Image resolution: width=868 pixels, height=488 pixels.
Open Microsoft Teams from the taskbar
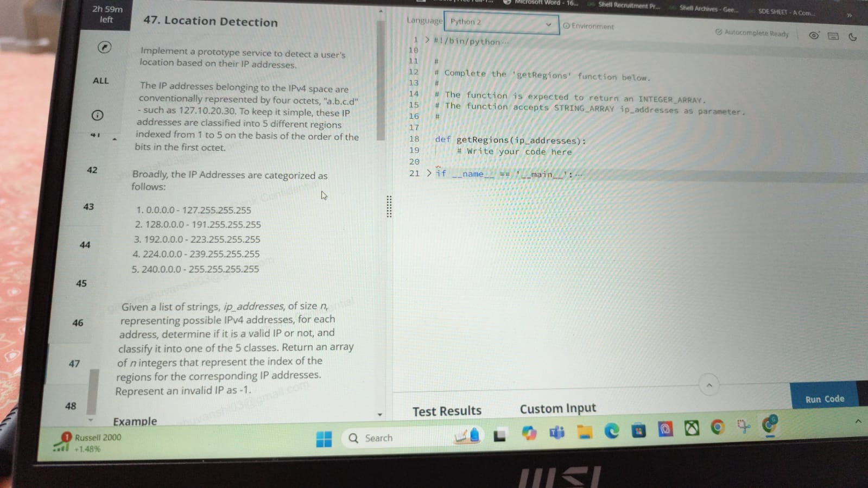557,433
